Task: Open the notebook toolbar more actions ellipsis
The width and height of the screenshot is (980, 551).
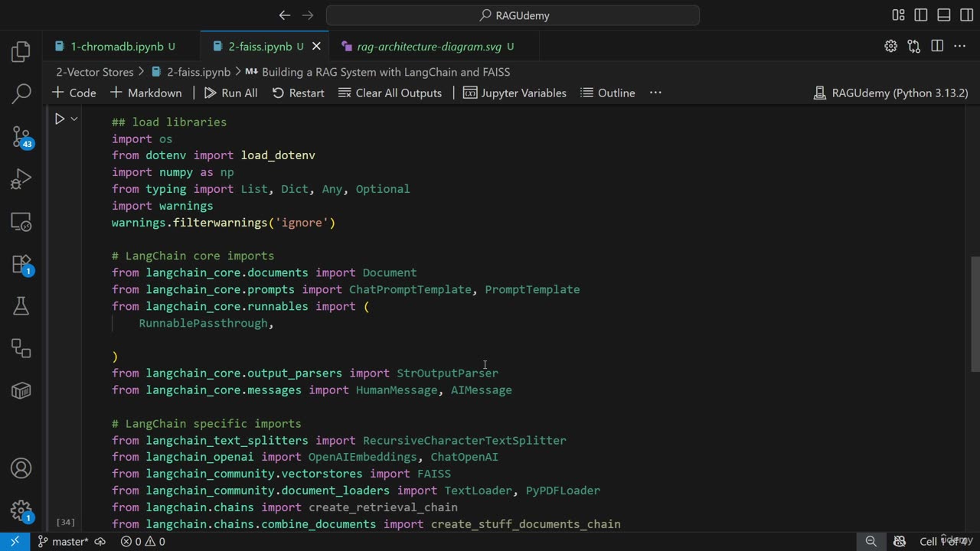Action: (655, 93)
